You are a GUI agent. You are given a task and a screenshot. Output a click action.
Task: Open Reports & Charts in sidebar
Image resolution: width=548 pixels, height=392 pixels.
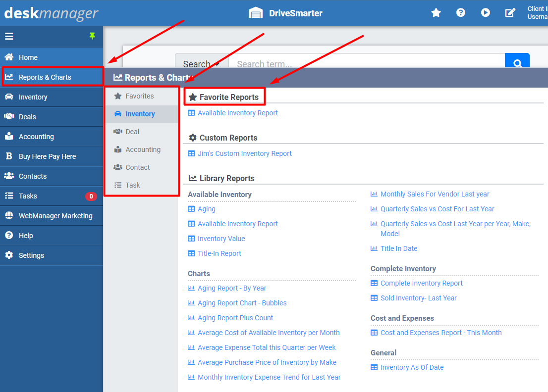click(53, 77)
